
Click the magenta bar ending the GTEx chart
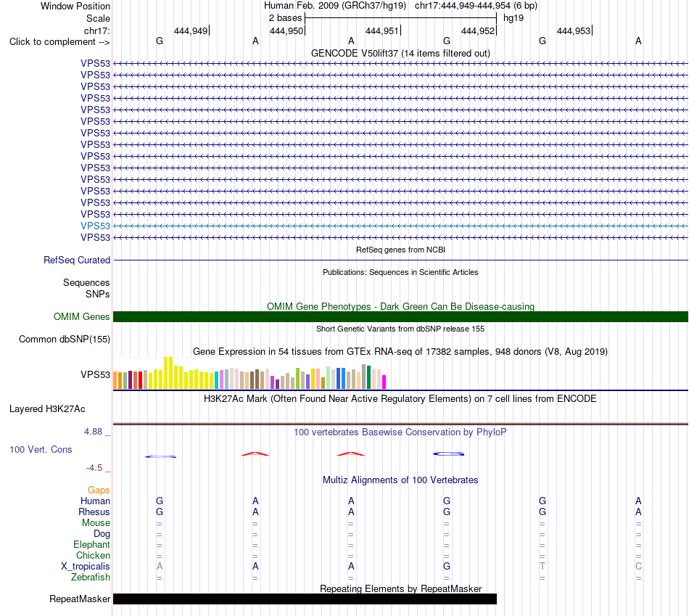[384, 382]
